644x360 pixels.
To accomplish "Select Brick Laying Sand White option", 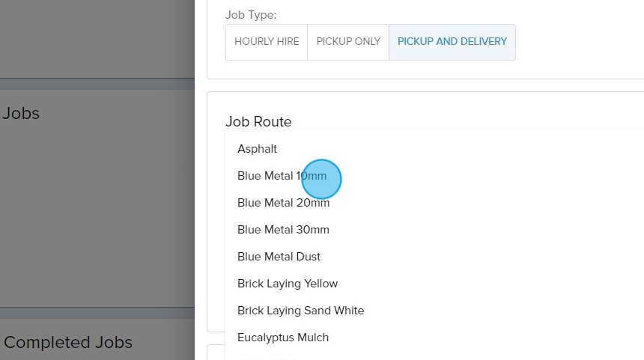I will point(300,311).
